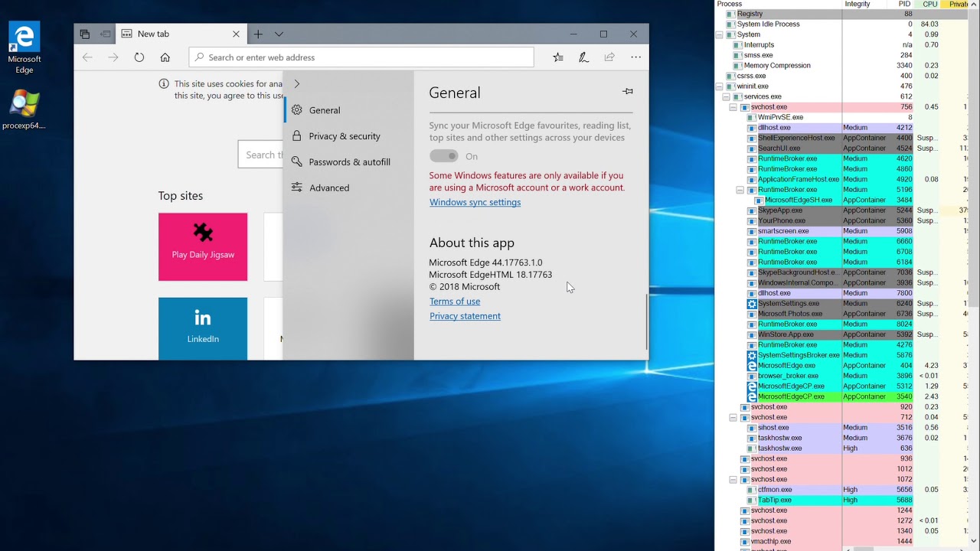980x551 pixels.
Task: Click the settings pane vertical scrollbar
Action: pyautogui.click(x=646, y=321)
